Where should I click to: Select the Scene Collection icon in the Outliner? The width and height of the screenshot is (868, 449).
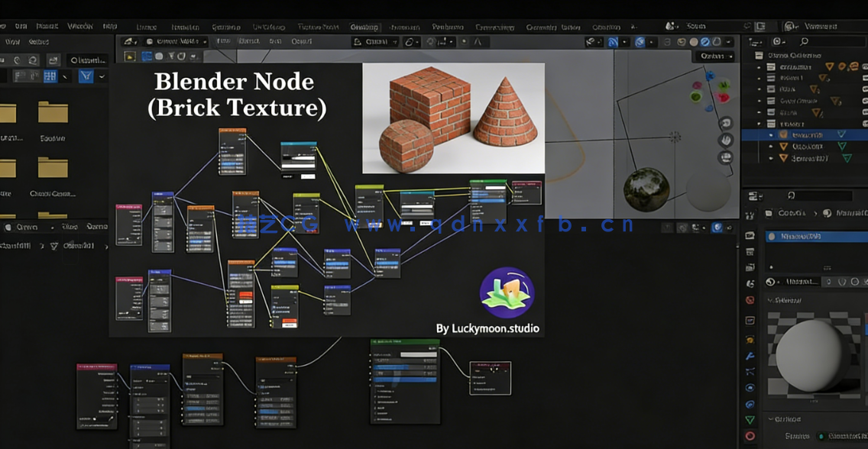[759, 56]
